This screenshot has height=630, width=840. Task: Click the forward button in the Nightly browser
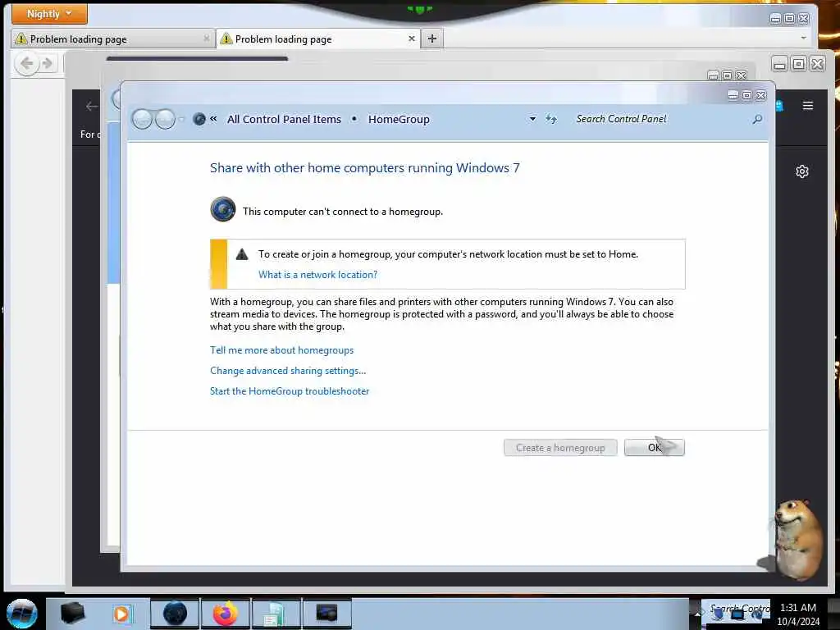coord(48,64)
